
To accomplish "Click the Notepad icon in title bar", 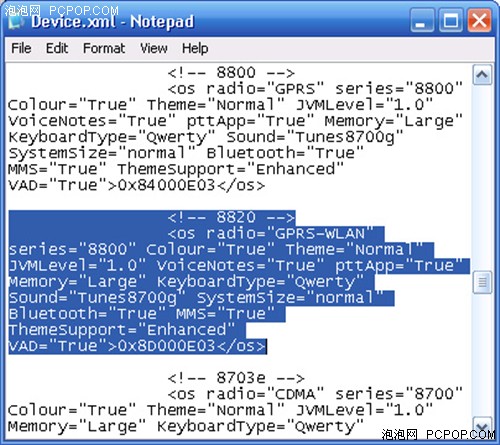I will (16, 22).
